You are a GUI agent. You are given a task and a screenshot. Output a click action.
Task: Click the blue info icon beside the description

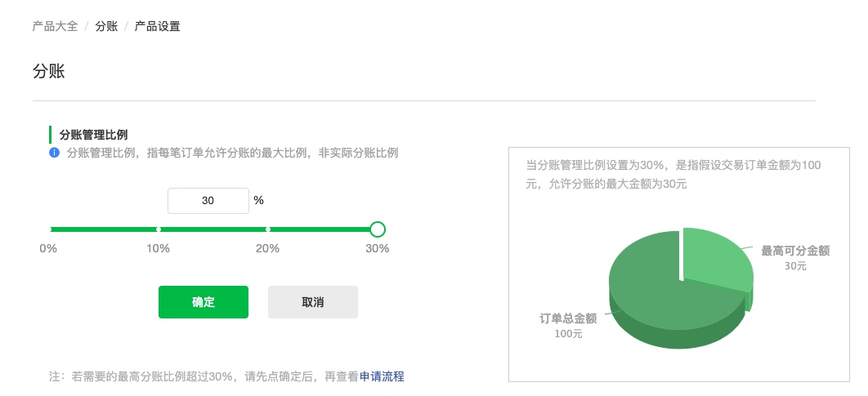click(x=54, y=153)
